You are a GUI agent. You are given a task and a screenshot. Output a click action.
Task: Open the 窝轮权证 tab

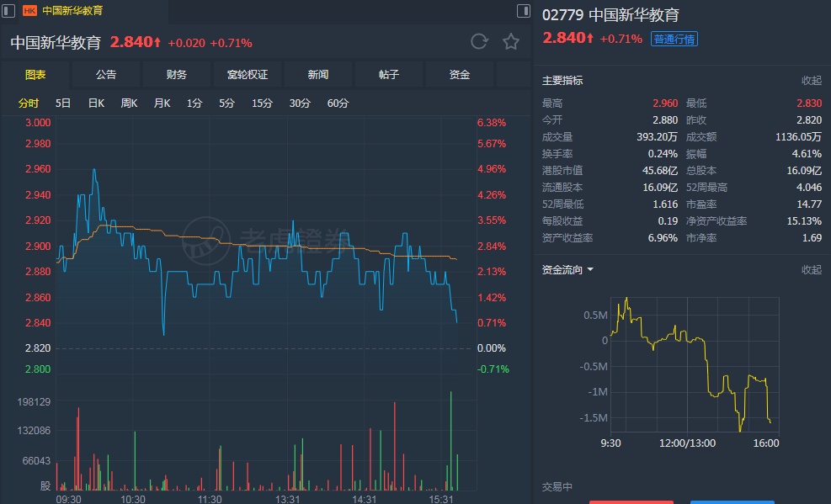(x=248, y=75)
